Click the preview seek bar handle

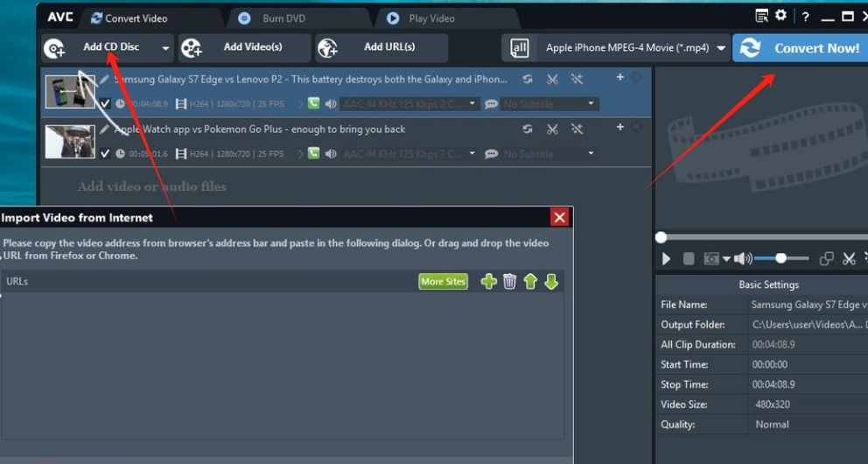[x=661, y=237]
